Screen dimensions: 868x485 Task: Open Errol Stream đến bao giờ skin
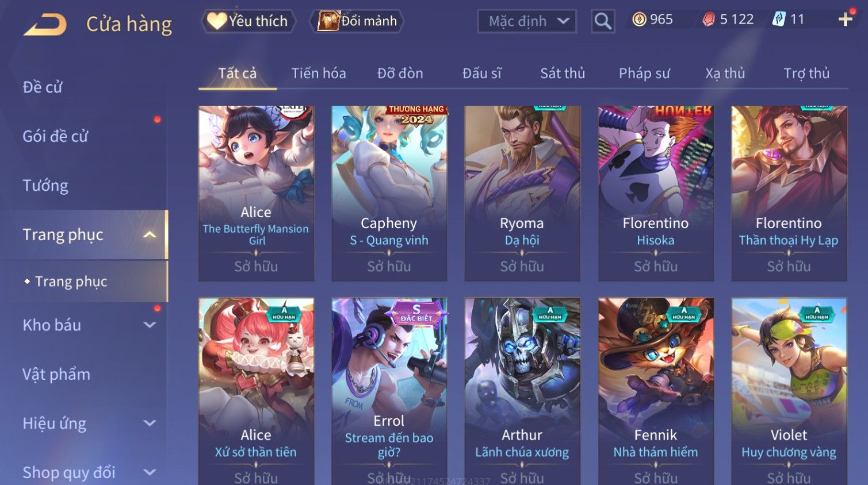(389, 391)
